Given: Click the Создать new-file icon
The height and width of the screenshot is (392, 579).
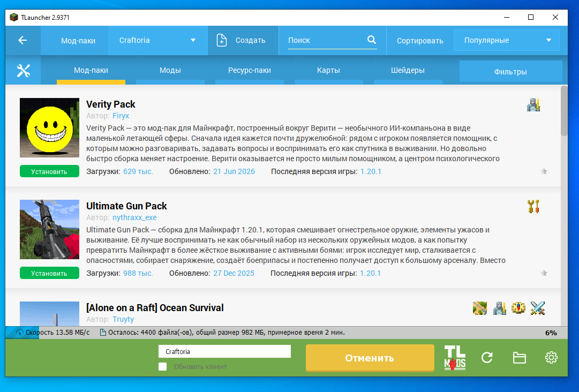Looking at the screenshot, I should pyautogui.click(x=222, y=40).
